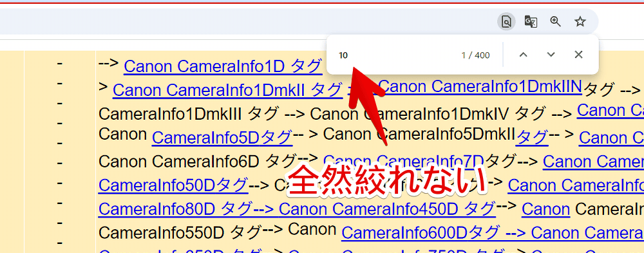Click CameraInfo1DmkIII タグ text
The width and height of the screenshot is (644, 253).
coord(189,114)
